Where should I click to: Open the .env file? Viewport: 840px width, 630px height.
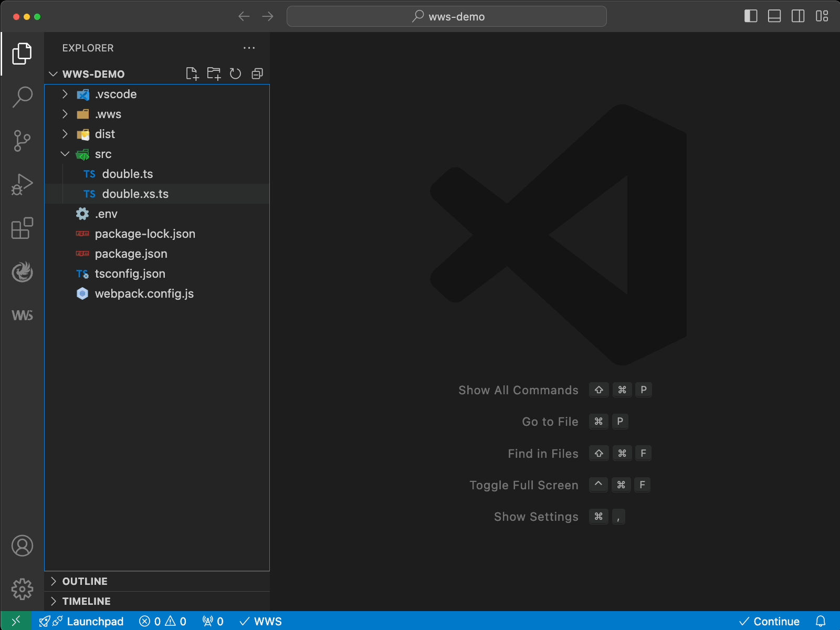pyautogui.click(x=157, y=214)
